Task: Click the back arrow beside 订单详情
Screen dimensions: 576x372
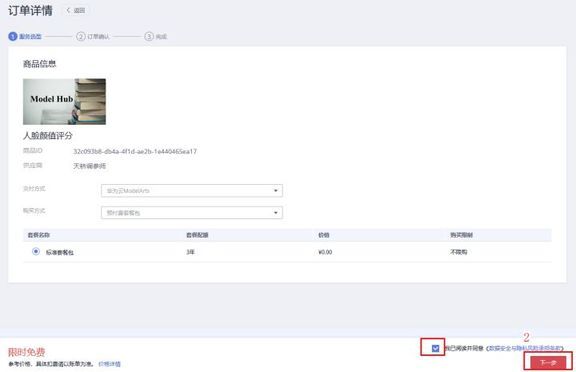Action: (68, 10)
